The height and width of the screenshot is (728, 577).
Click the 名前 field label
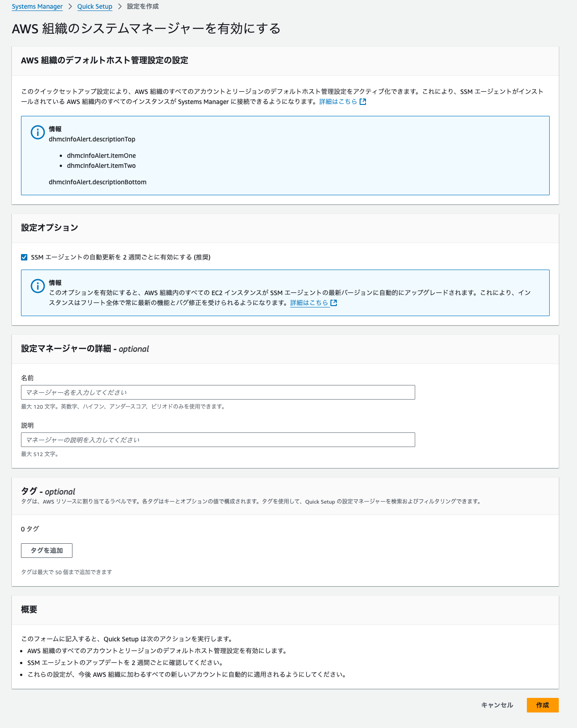click(x=27, y=378)
